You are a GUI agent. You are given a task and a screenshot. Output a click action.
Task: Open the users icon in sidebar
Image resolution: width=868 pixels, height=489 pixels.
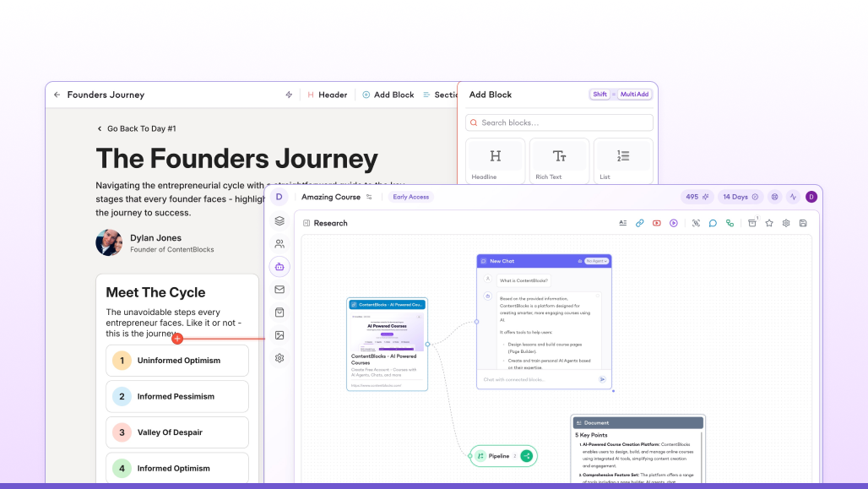[279, 244]
